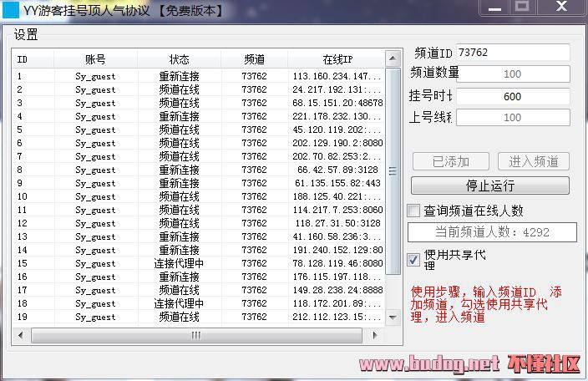588x381 pixels.
Task: Uncheck the 使用共享代理 checkbox
Action: coord(413,260)
